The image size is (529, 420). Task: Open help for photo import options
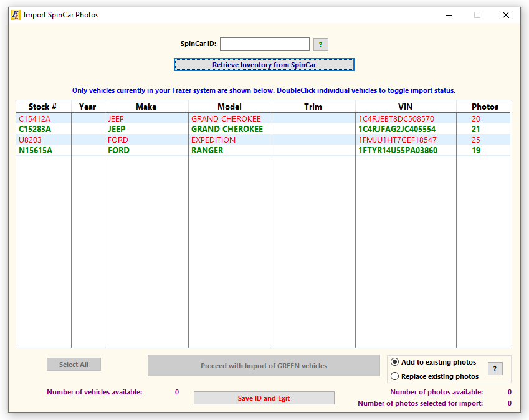pos(495,369)
